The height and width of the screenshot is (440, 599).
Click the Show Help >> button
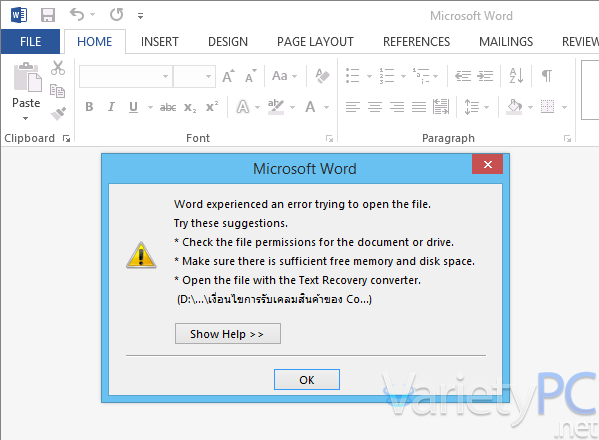(x=228, y=334)
